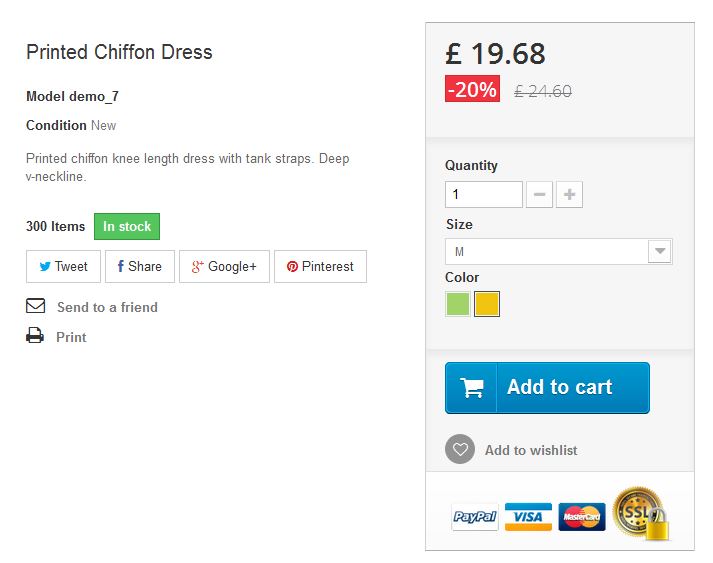The width and height of the screenshot is (713, 563).
Task: Click the wishlist heart icon
Action: pos(459,450)
